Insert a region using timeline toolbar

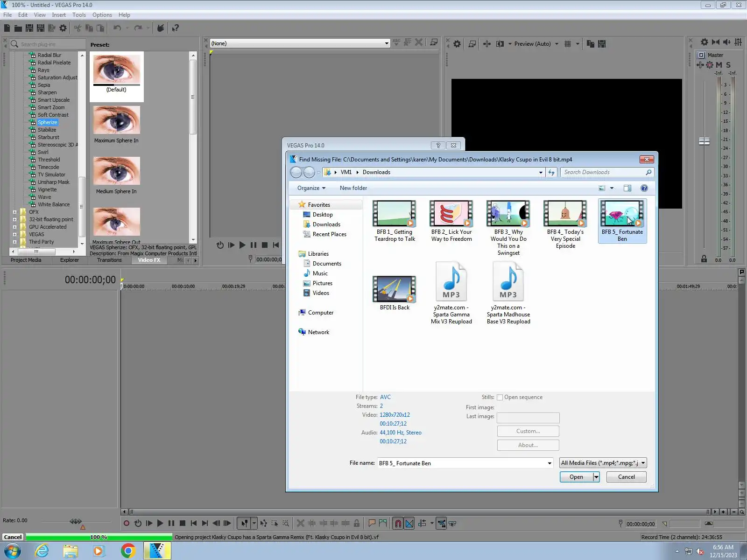pos(383,524)
